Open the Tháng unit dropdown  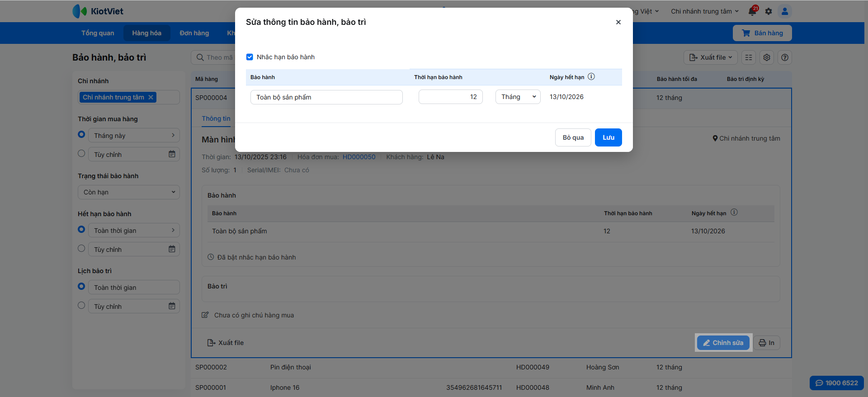(x=518, y=97)
